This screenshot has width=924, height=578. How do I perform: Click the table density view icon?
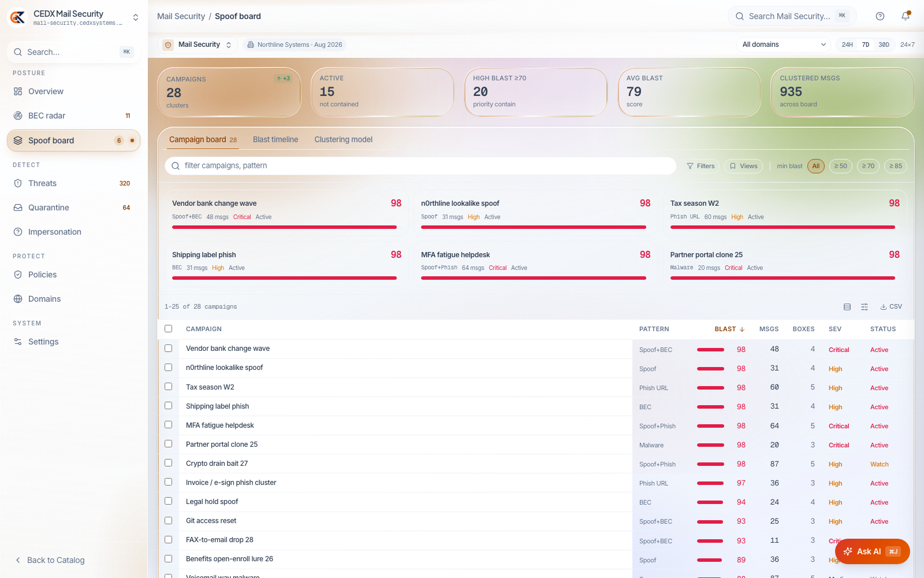point(847,307)
